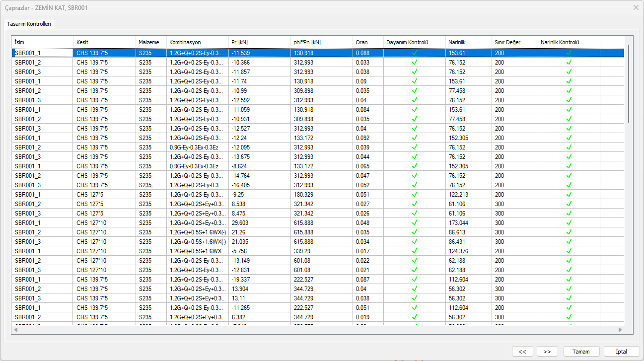This screenshot has width=644, height=361.
Task: Go to next member with >> button
Action: coord(547,352)
